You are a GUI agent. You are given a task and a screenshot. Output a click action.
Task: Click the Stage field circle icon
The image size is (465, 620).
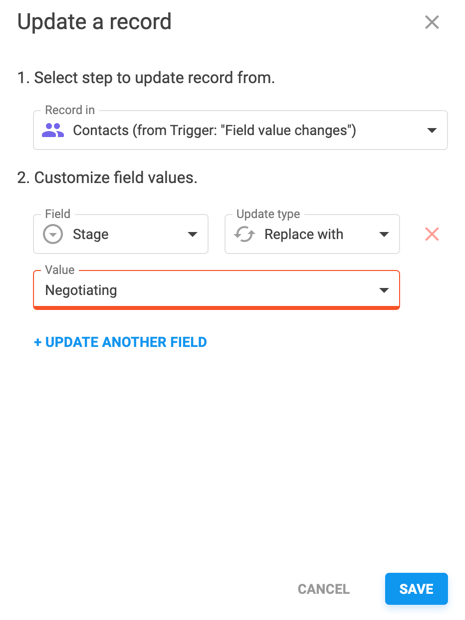tap(53, 234)
